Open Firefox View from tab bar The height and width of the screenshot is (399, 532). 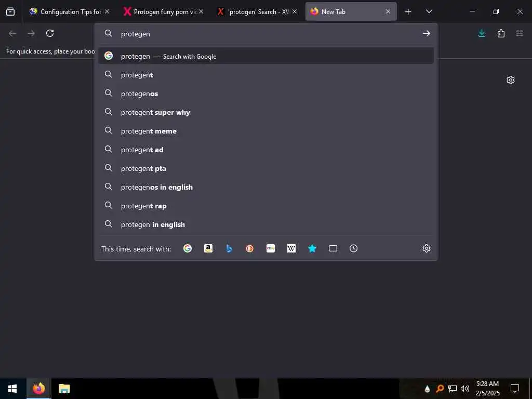[10, 11]
